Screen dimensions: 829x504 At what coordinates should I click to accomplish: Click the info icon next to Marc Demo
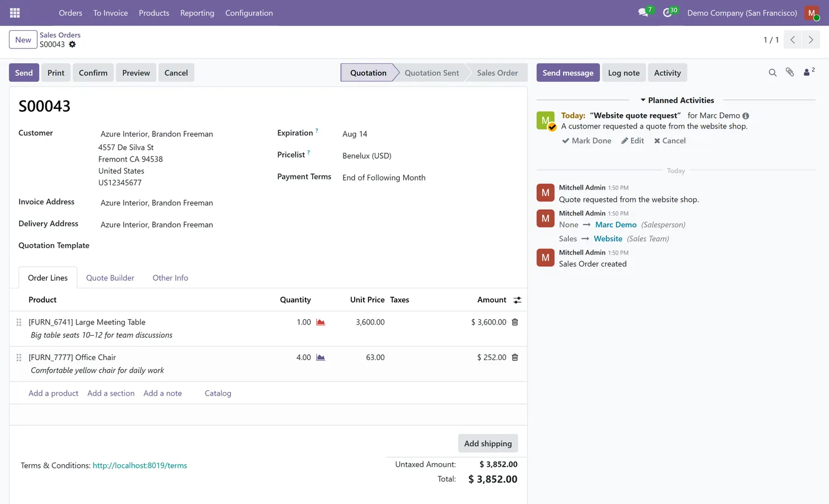(746, 116)
